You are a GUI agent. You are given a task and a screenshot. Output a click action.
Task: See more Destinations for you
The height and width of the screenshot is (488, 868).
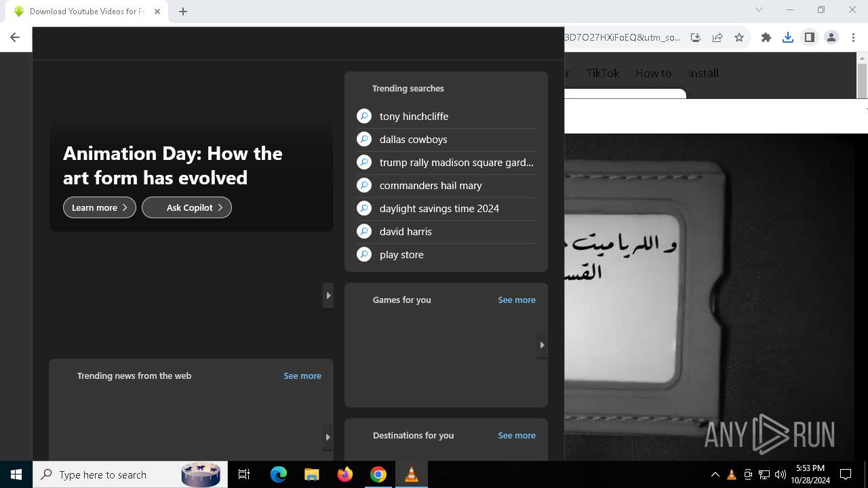(517, 435)
